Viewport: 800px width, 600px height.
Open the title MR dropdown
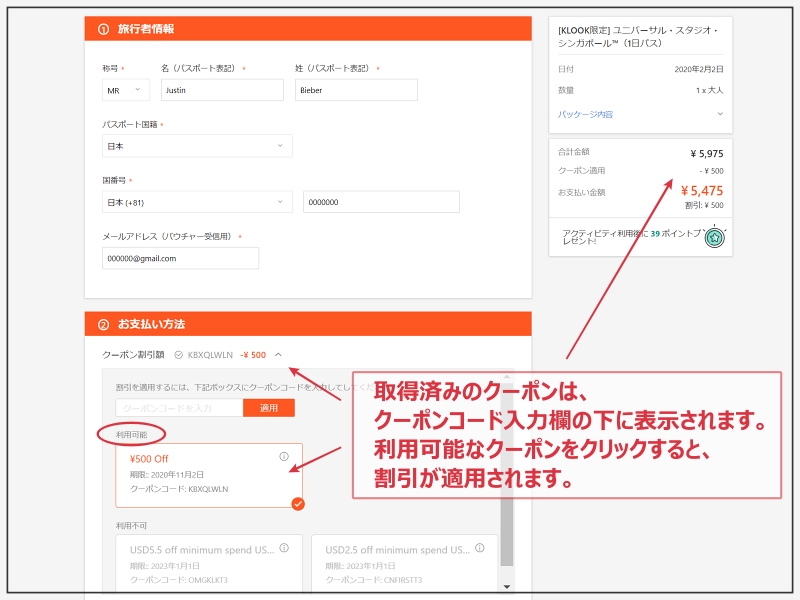point(126,90)
